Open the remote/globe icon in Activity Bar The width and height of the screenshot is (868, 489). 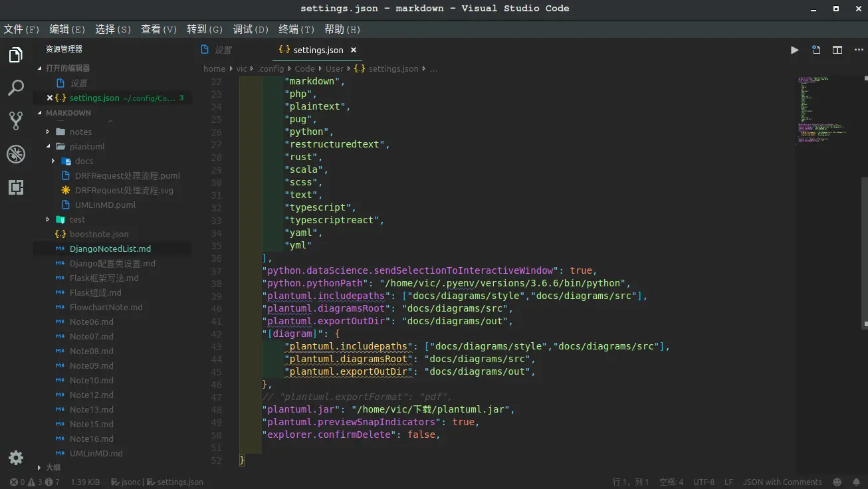click(16, 153)
